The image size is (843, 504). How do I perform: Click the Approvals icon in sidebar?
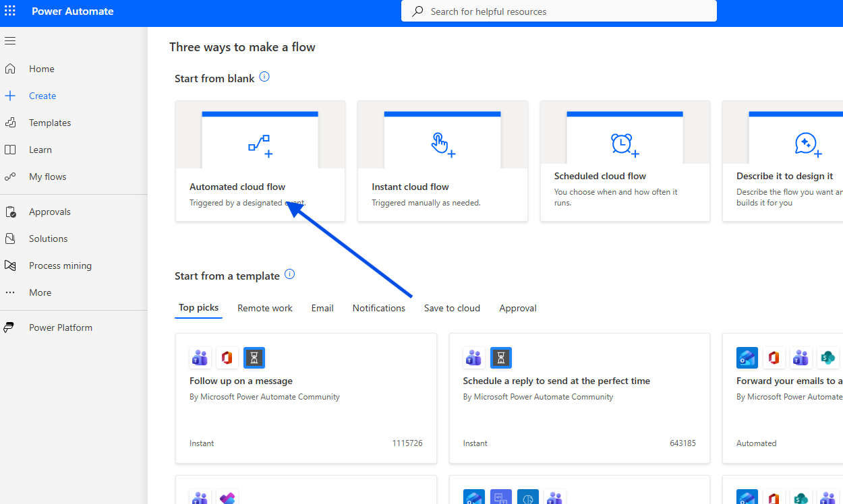tap(10, 212)
